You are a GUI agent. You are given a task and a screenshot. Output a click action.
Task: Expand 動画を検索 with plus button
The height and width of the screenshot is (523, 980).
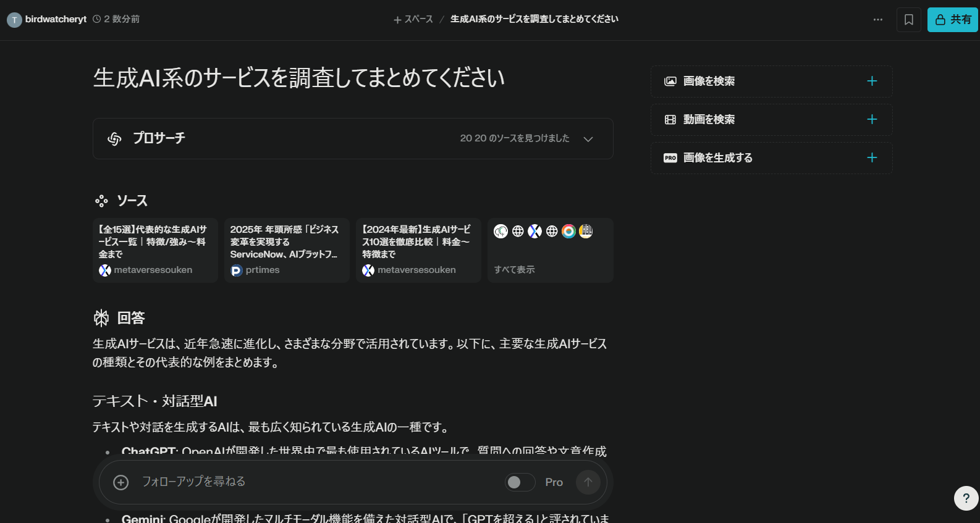click(872, 119)
